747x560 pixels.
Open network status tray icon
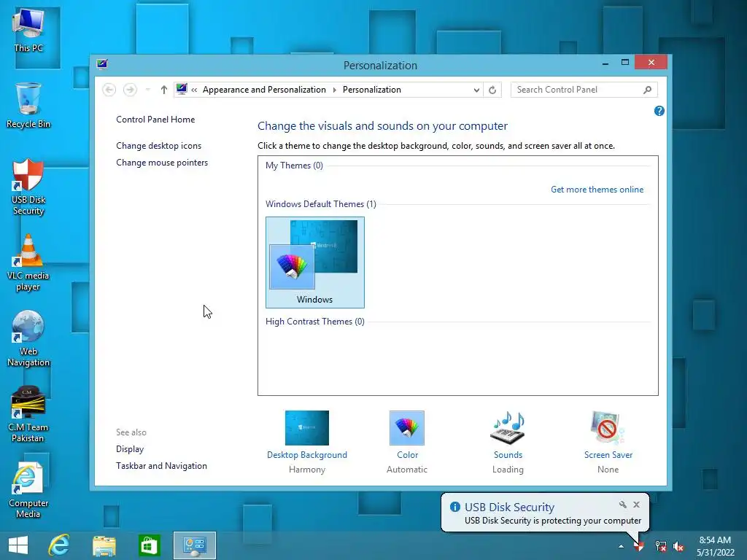[661, 546]
